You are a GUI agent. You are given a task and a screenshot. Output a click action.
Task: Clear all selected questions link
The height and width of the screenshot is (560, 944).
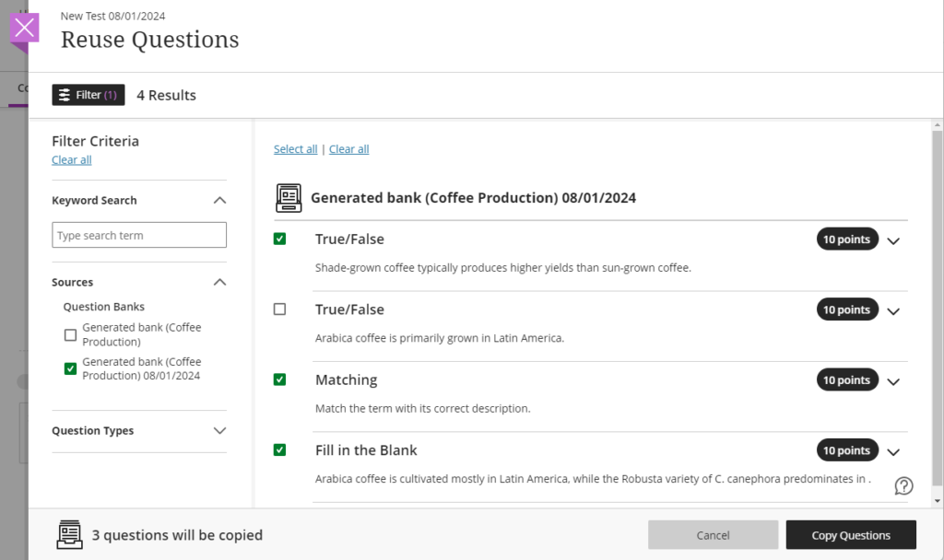coord(348,149)
